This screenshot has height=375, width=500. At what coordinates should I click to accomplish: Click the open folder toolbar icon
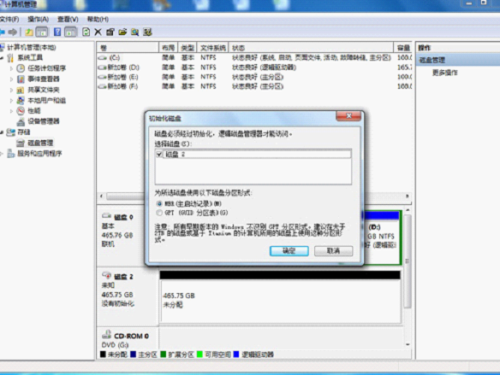122,32
